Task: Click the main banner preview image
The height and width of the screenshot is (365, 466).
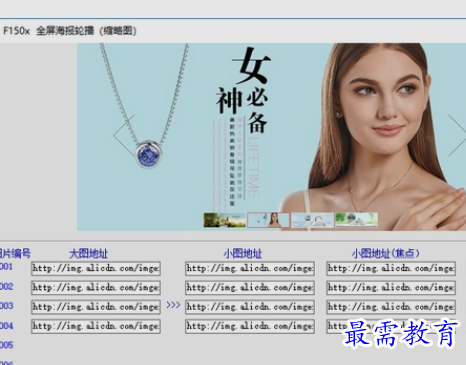Action: tap(272, 137)
